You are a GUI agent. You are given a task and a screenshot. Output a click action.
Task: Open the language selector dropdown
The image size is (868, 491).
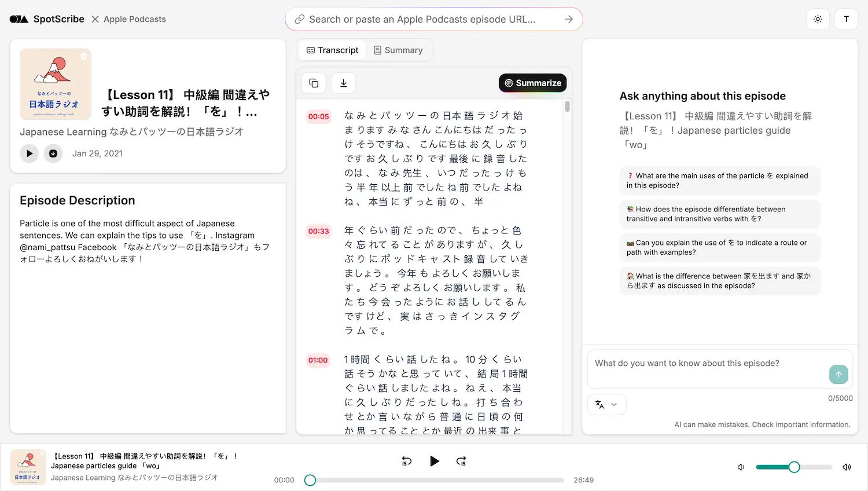[x=606, y=404]
